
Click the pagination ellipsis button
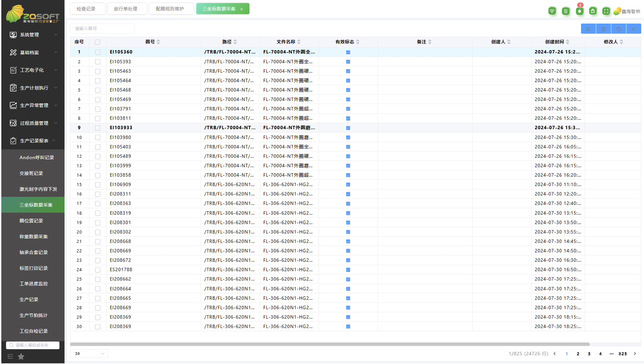pyautogui.click(x=611, y=354)
